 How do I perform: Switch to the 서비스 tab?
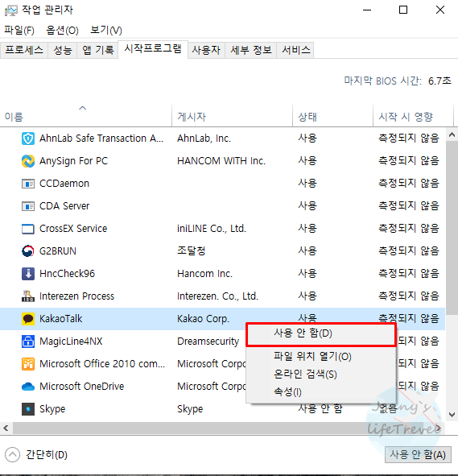point(296,50)
